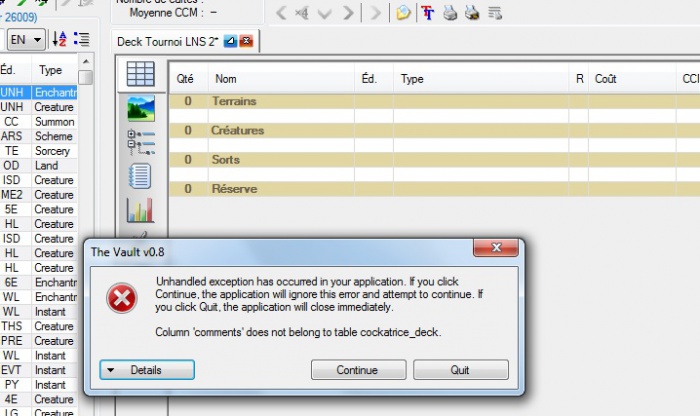This screenshot has height=416, width=700.
Task: Click the bulleted list view icon
Action: (82, 39)
